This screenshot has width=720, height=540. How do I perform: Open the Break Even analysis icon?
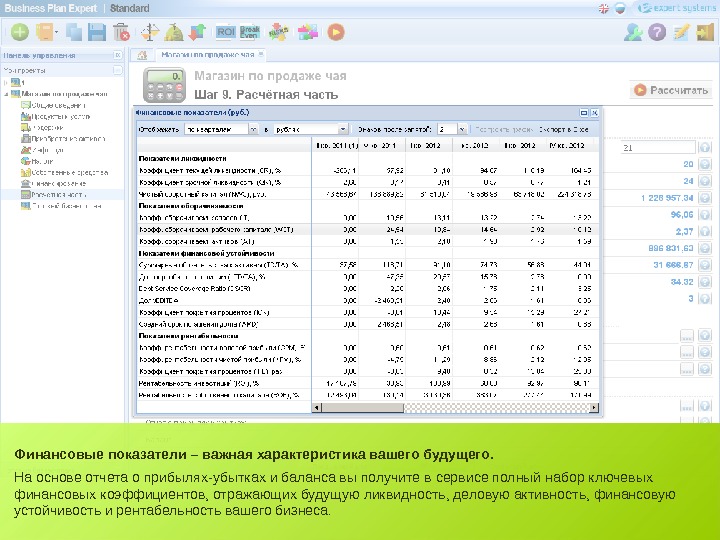(x=250, y=32)
